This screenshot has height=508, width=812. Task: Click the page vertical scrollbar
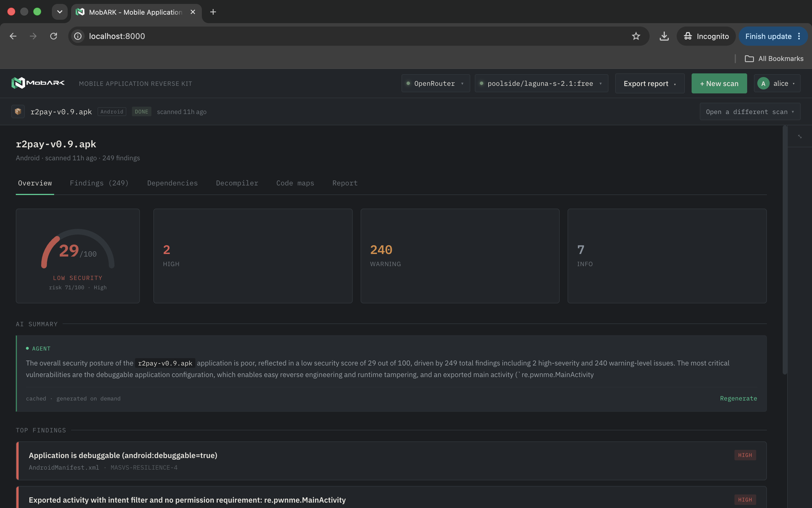pyautogui.click(x=784, y=250)
